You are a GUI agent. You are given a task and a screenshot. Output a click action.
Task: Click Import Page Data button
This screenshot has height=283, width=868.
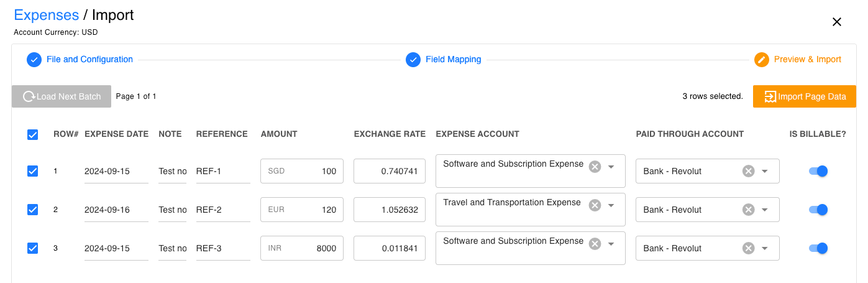click(805, 96)
